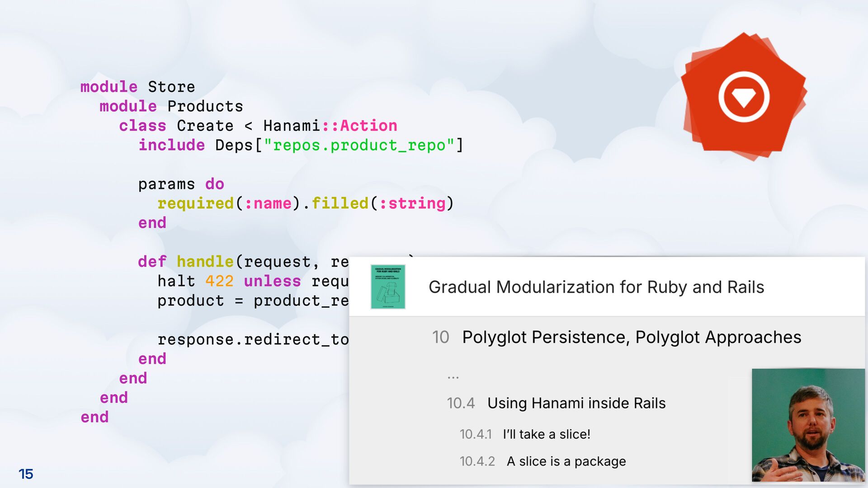868x488 pixels.
Task: Click "module Products" code line
Action: coord(171,106)
